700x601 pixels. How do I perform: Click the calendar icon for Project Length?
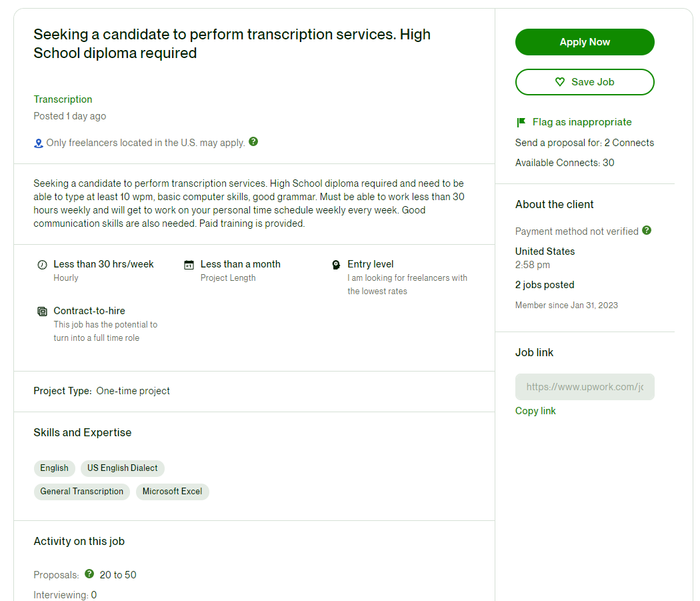pos(189,265)
